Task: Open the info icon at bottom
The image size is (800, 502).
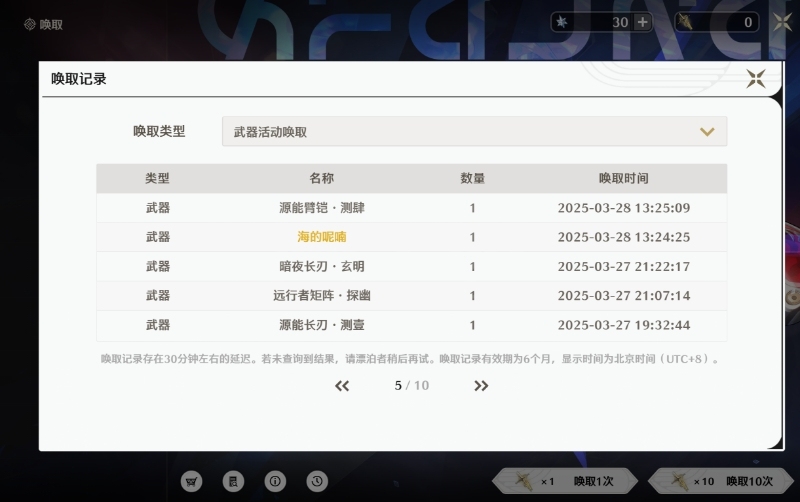Action: [274, 481]
